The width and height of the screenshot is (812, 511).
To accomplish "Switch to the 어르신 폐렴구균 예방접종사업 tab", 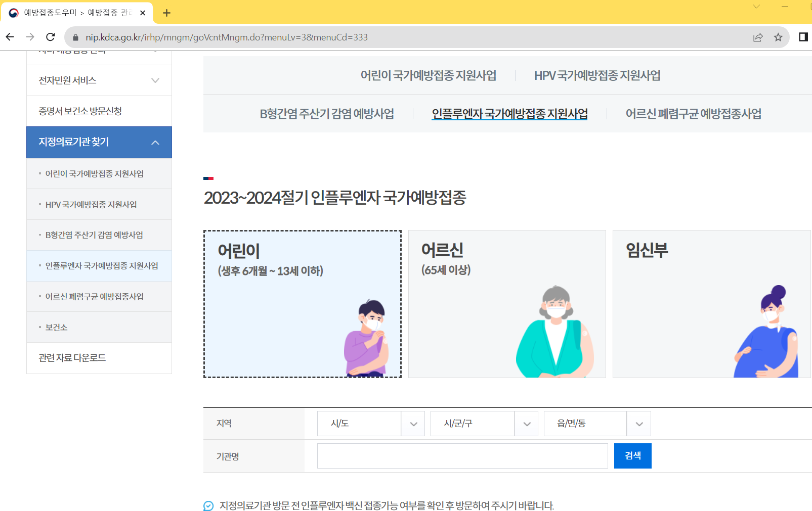I will (x=694, y=114).
